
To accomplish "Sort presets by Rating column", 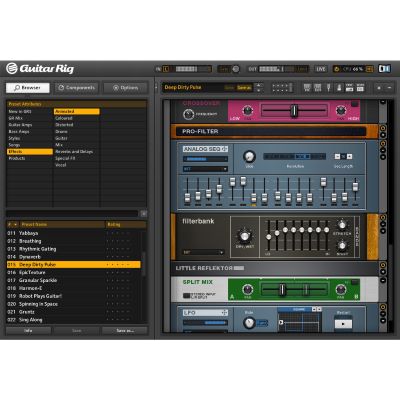I will tap(126, 224).
